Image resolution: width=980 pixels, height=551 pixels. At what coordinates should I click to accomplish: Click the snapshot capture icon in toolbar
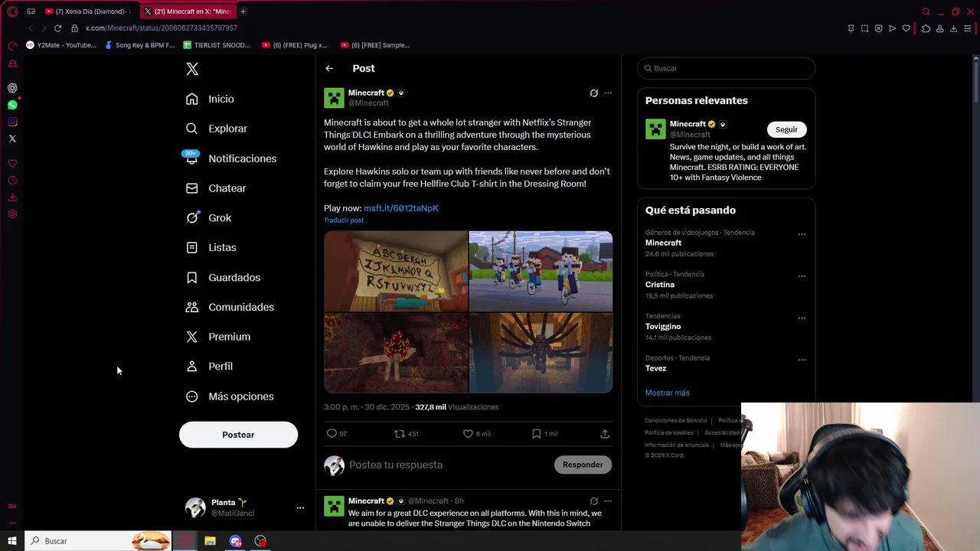(864, 28)
